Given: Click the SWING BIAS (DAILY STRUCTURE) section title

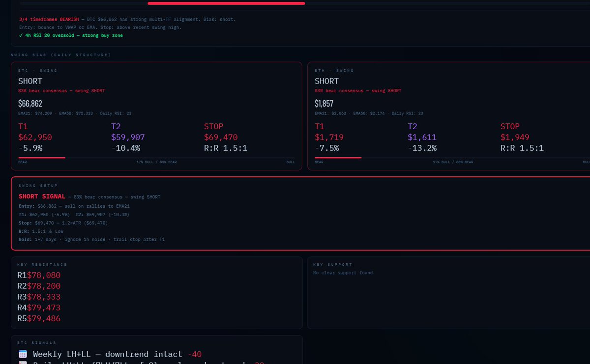Looking at the screenshot, I should click(60, 55).
